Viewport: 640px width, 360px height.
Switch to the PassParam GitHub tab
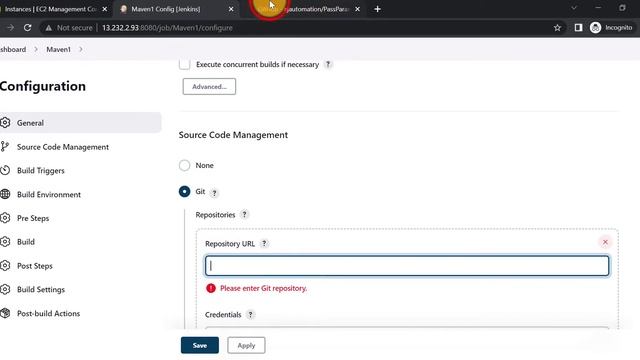[302, 9]
